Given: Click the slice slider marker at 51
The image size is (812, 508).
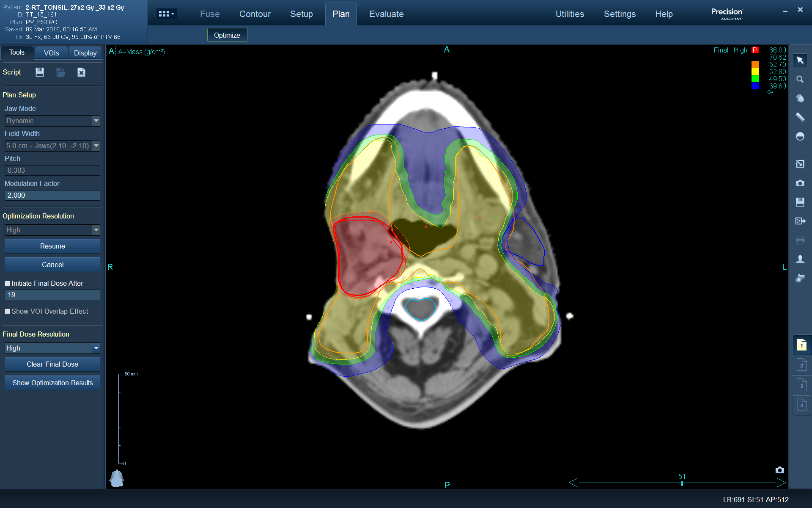Looking at the screenshot, I should click(x=682, y=483).
